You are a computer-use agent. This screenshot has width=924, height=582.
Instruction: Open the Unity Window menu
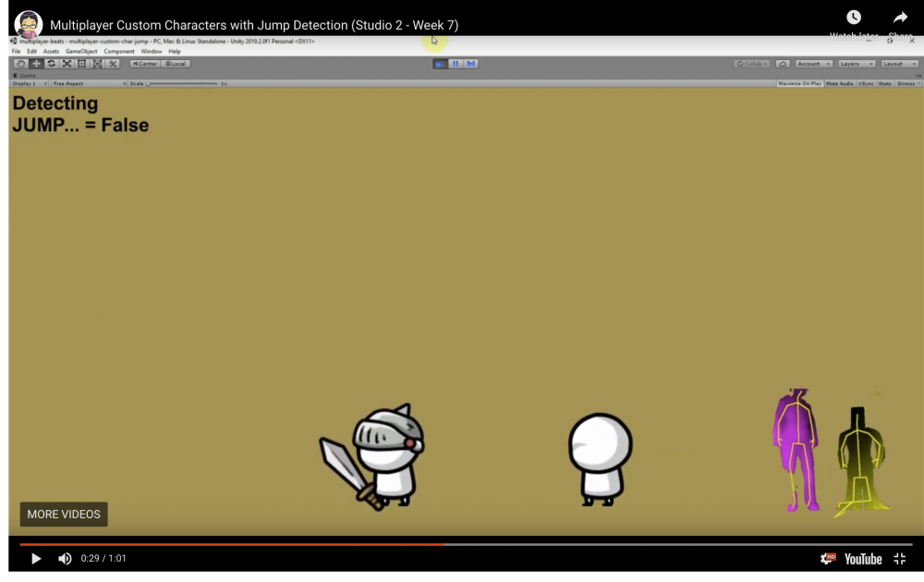(152, 51)
